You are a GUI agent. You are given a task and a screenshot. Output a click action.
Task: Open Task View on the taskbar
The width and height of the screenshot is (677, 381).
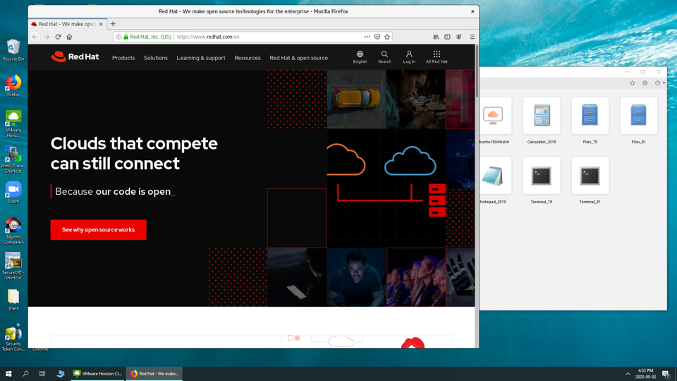click(42, 374)
